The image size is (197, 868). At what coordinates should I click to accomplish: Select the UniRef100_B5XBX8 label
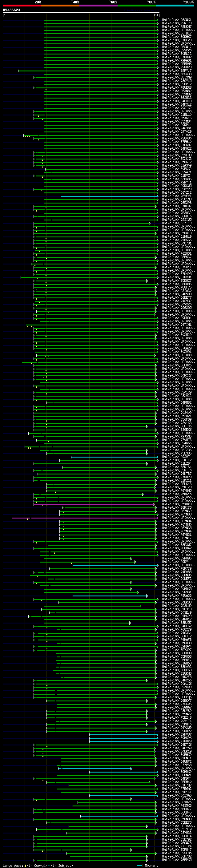177,504
